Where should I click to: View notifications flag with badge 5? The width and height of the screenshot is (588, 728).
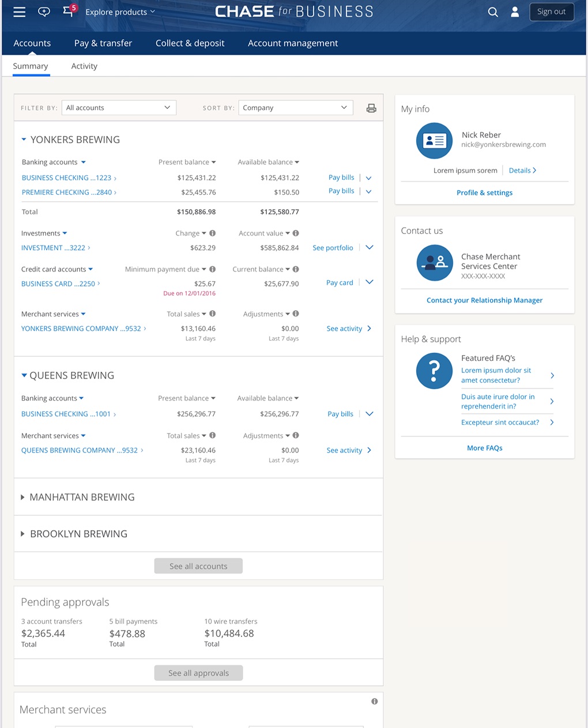[x=69, y=10]
